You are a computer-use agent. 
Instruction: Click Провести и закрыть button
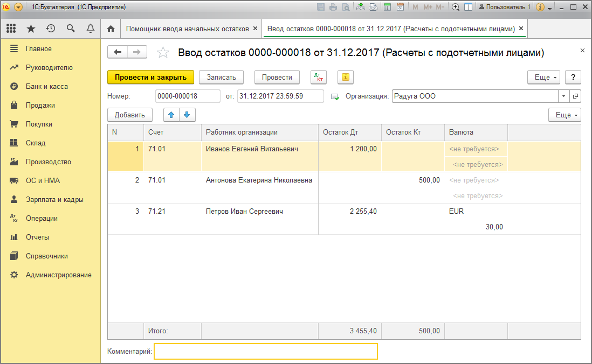tap(150, 77)
